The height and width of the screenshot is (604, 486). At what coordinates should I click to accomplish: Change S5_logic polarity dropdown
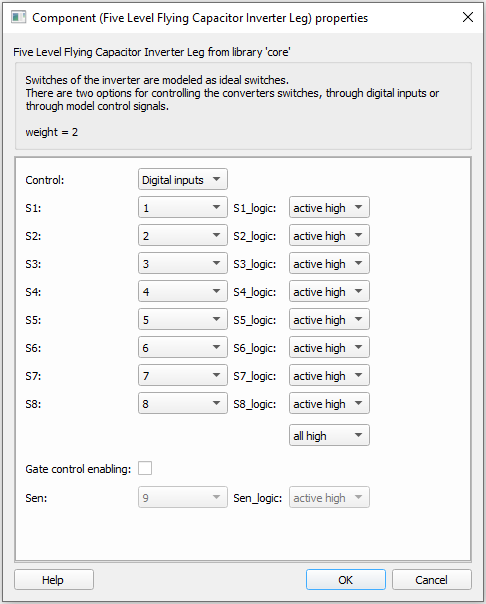pos(329,319)
